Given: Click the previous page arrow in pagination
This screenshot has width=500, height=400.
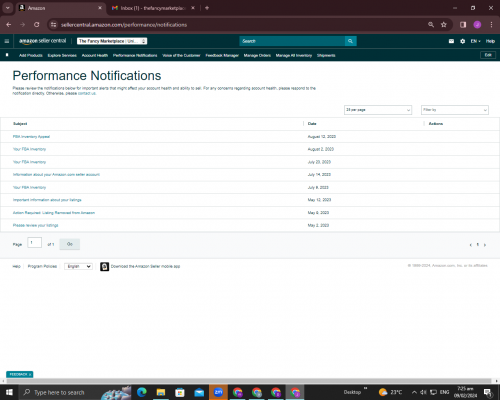Looking at the screenshot, I should (x=470, y=245).
